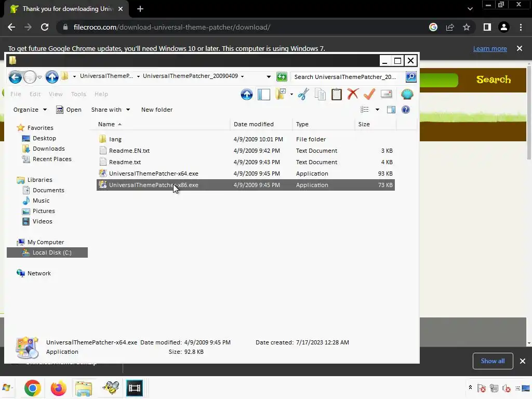
Task: Click the Paste clipboard icon
Action: click(x=336, y=94)
